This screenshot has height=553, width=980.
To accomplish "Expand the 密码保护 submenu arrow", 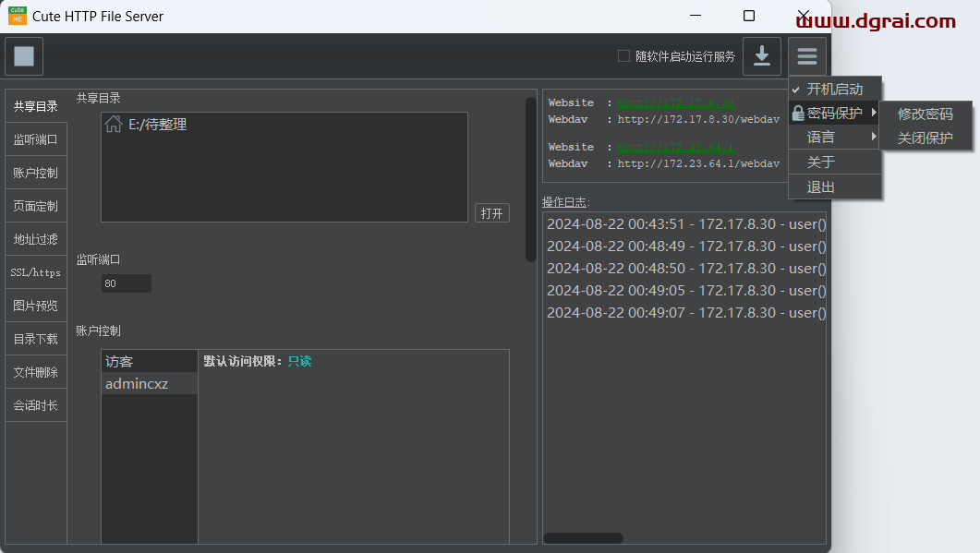I will point(874,113).
